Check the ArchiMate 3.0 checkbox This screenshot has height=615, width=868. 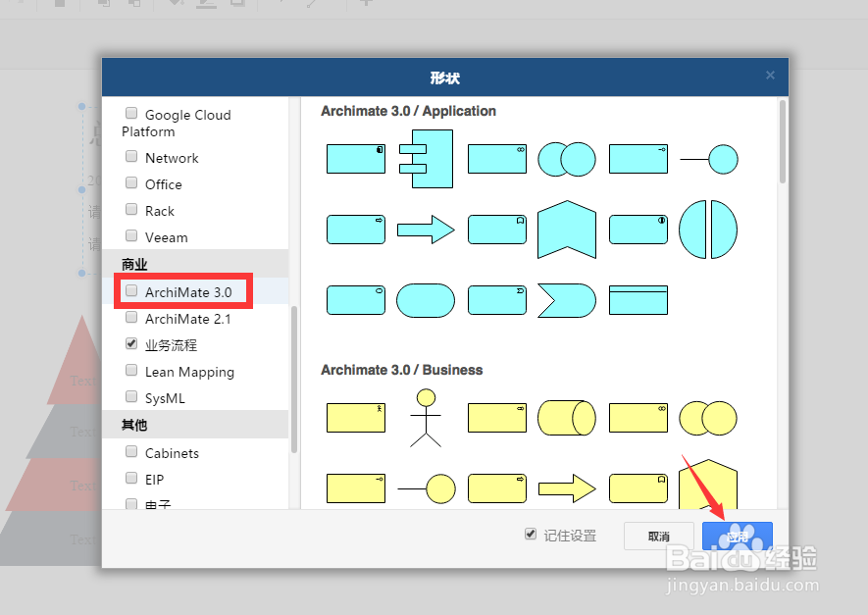(x=131, y=290)
